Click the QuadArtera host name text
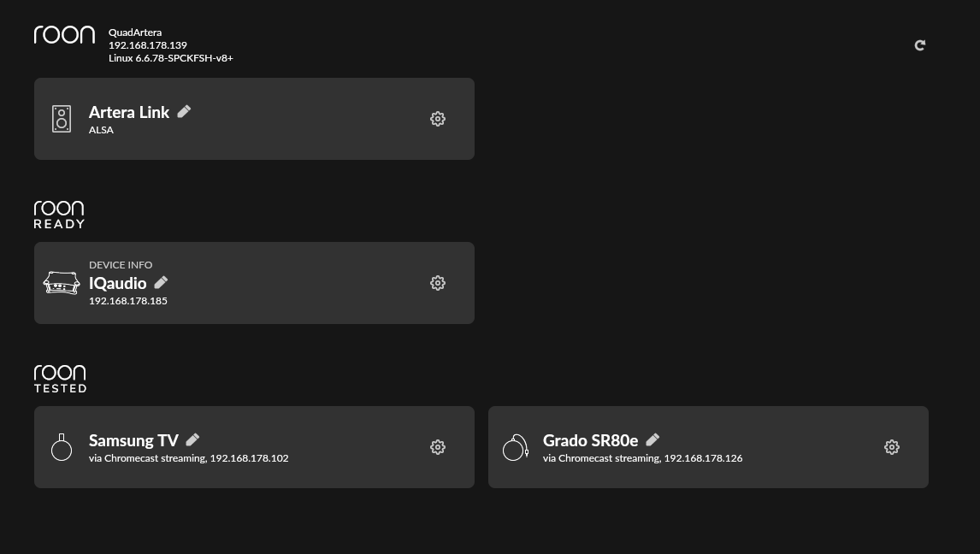980x554 pixels. coord(135,32)
